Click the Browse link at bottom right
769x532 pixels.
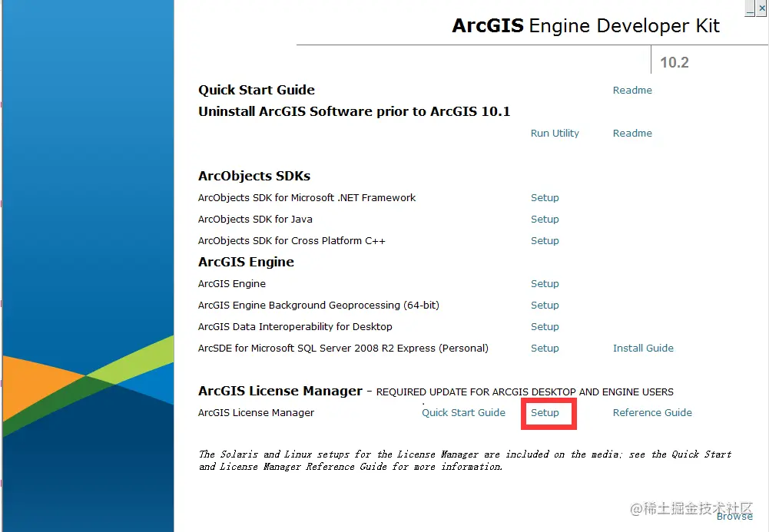point(734,517)
